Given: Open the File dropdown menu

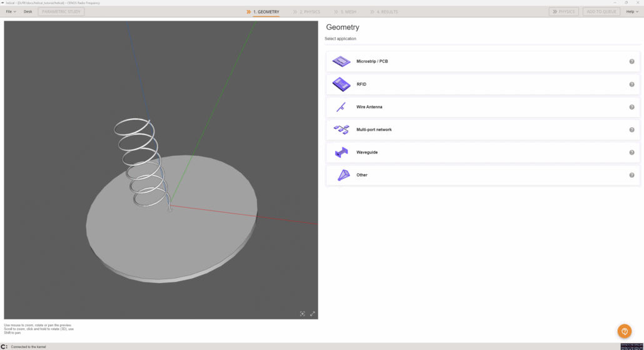Looking at the screenshot, I should [x=11, y=12].
